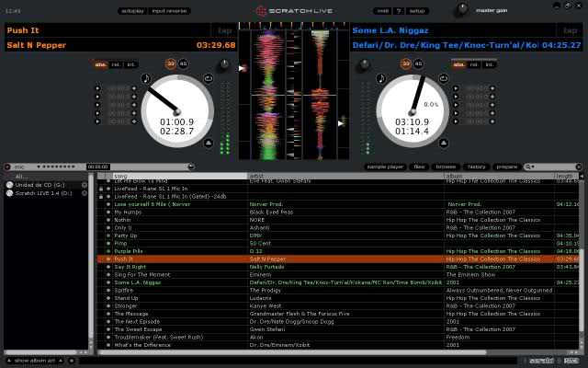The height and width of the screenshot is (368, 588).
Task: Trigger the first cue point on right deck
Action: click(456, 88)
